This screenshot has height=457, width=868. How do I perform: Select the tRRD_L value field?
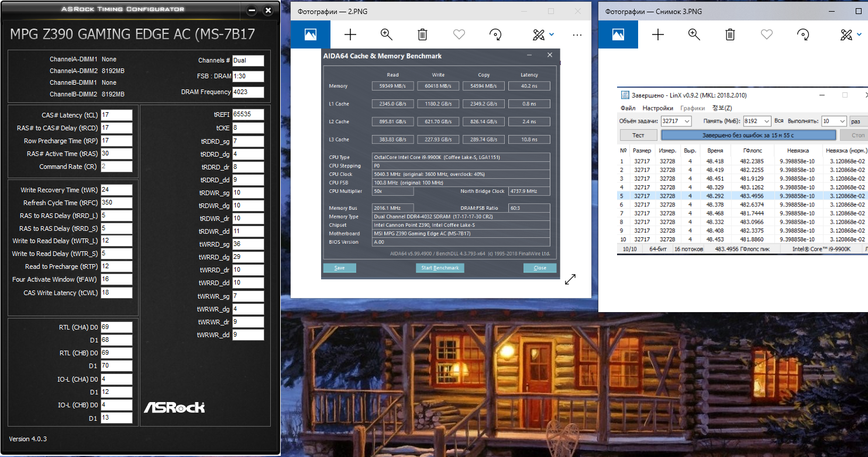point(116,216)
